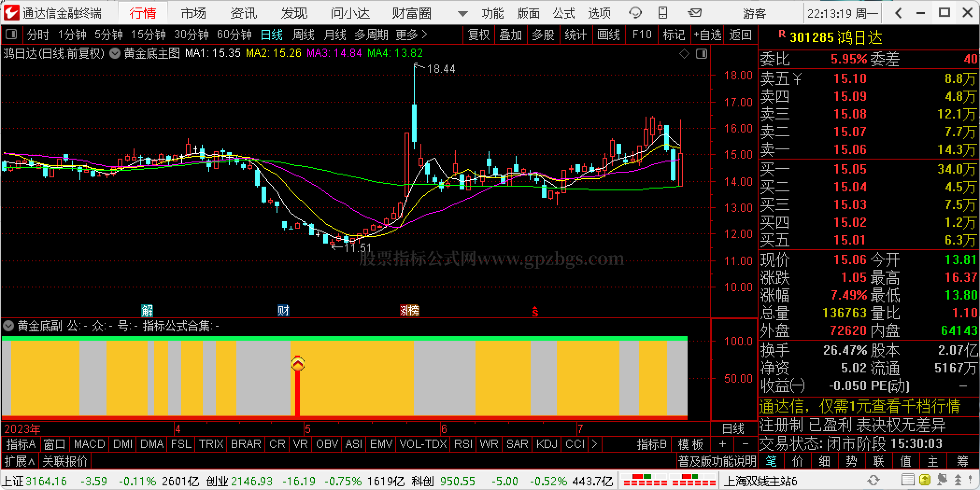This screenshot has height=490, width=980.
Task: Open the 版面 menu
Action: tap(528, 13)
